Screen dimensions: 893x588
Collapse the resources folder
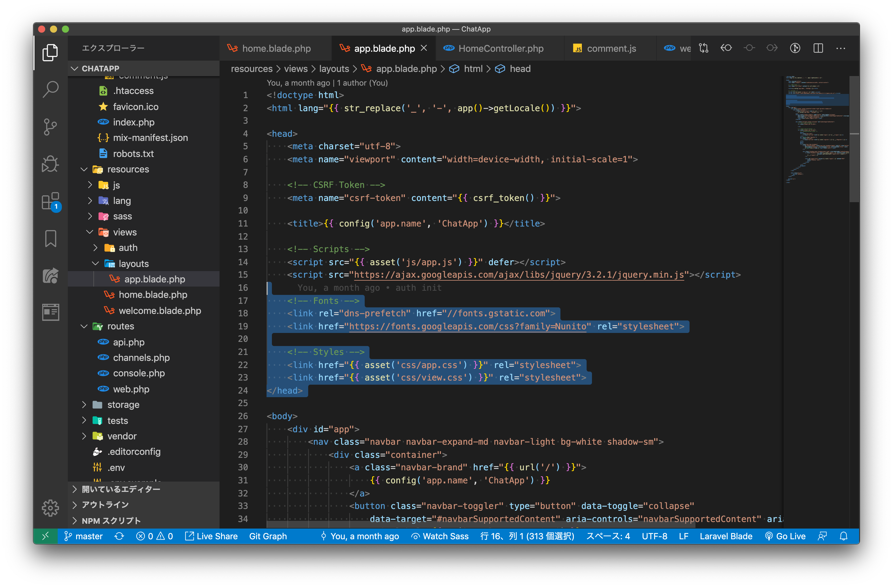144,169
